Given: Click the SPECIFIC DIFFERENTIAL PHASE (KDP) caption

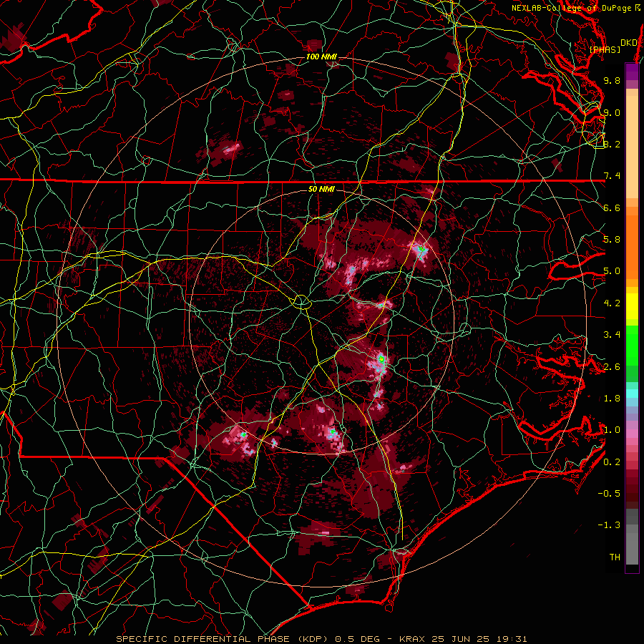Looking at the screenshot, I should (223, 639).
